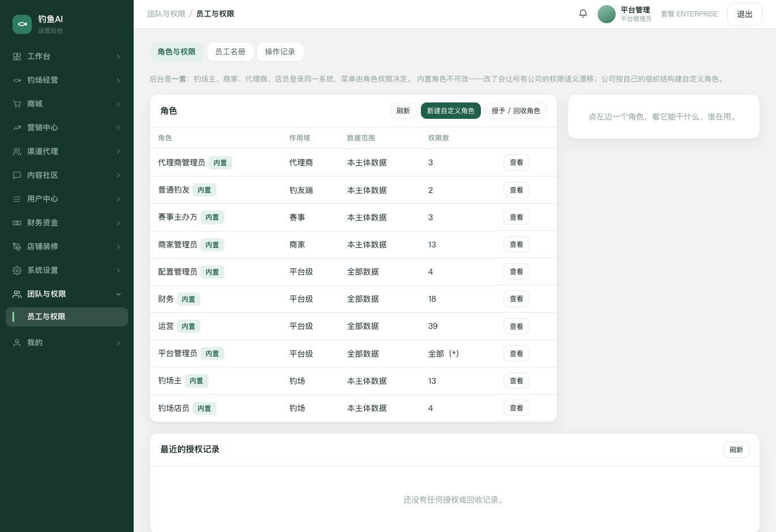Collapse the 团队与权限 menu chevron
Screen dimensions: 776x532
tap(118, 294)
